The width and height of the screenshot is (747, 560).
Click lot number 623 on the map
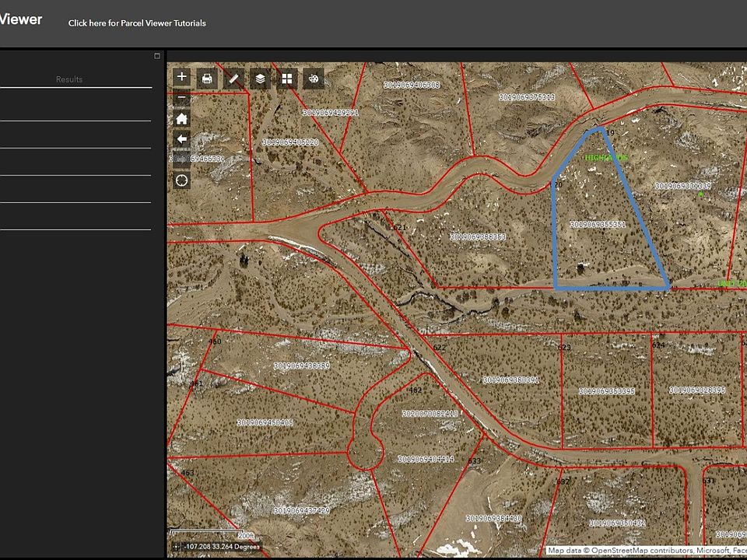click(x=565, y=347)
